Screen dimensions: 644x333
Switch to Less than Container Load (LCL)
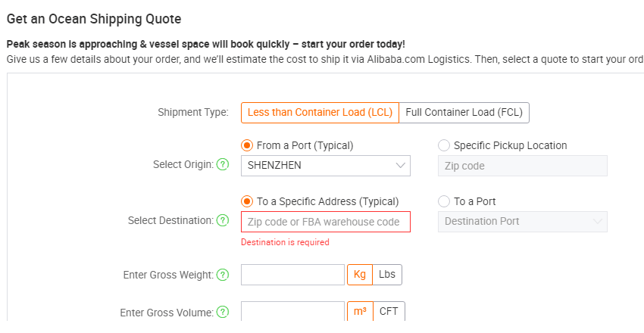320,113
